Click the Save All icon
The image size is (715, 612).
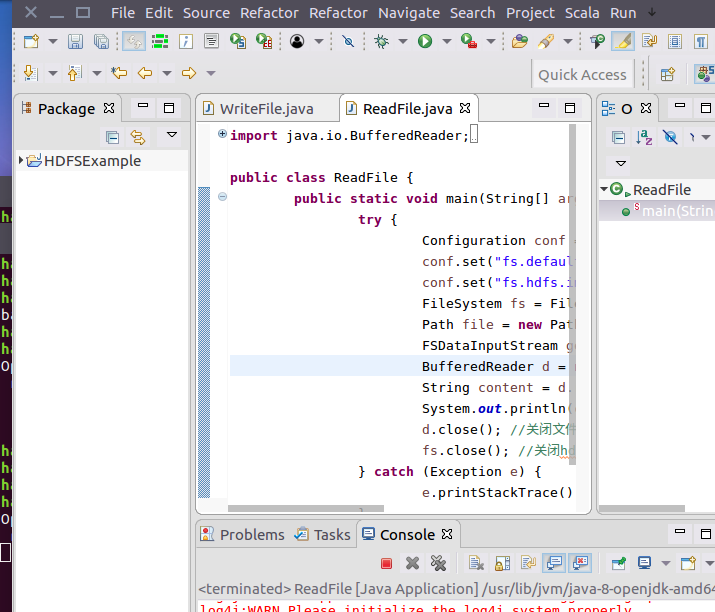101,41
